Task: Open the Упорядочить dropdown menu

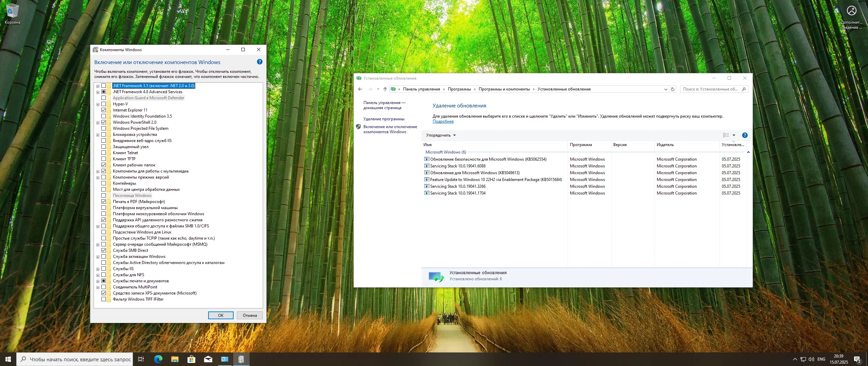Action: click(x=440, y=135)
